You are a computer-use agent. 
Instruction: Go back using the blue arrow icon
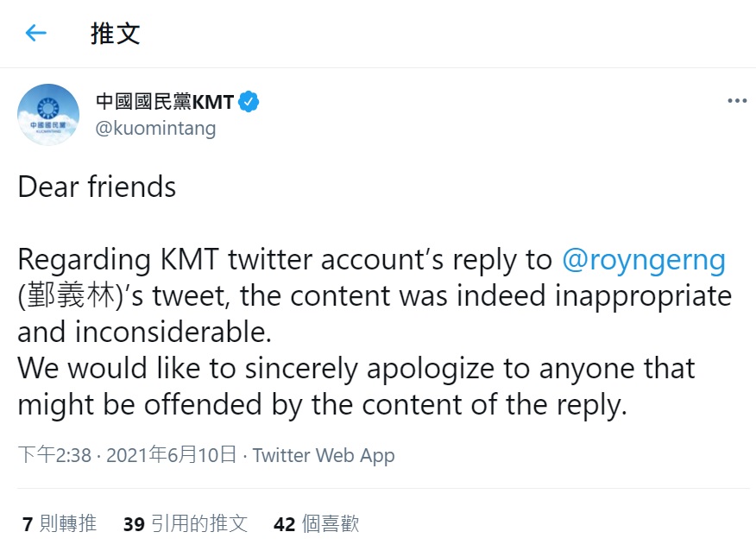point(35,34)
